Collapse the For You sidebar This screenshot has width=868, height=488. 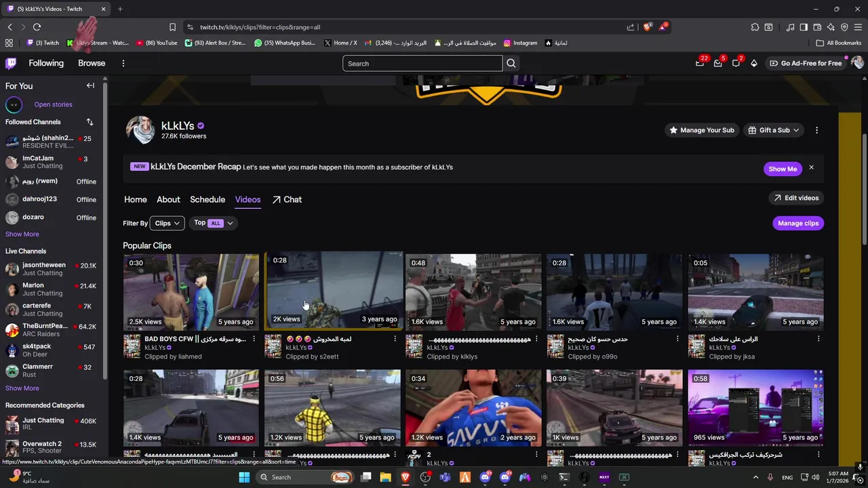(x=90, y=85)
